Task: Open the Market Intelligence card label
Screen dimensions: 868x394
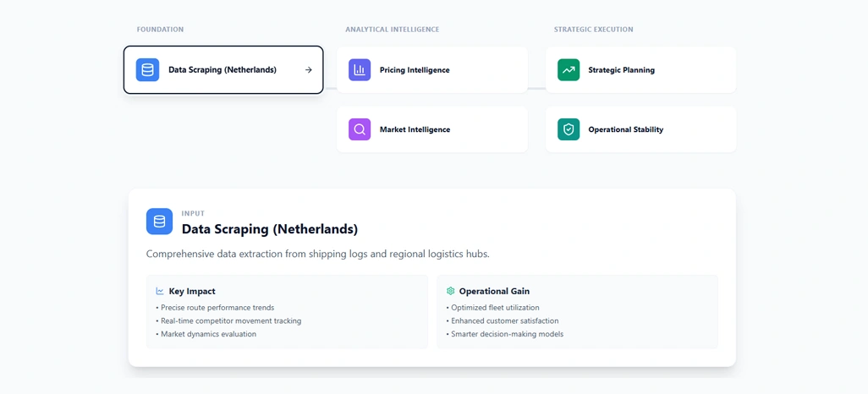Action: coord(415,129)
